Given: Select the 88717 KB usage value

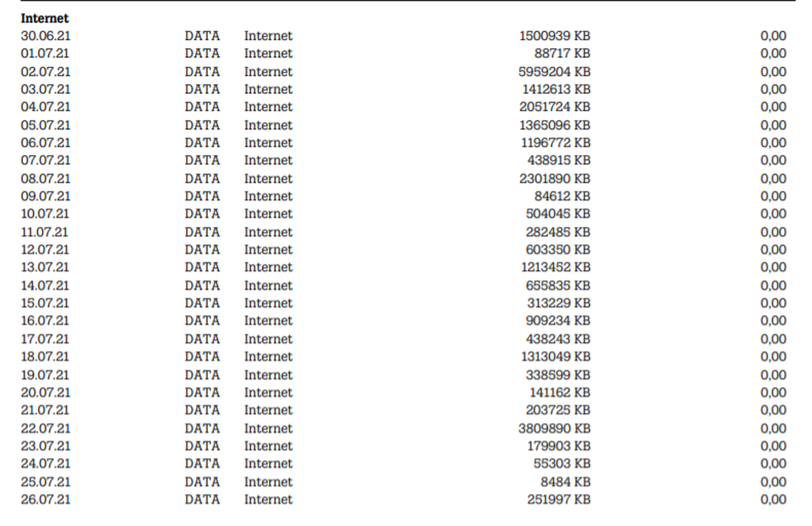Looking at the screenshot, I should pyautogui.click(x=562, y=54).
